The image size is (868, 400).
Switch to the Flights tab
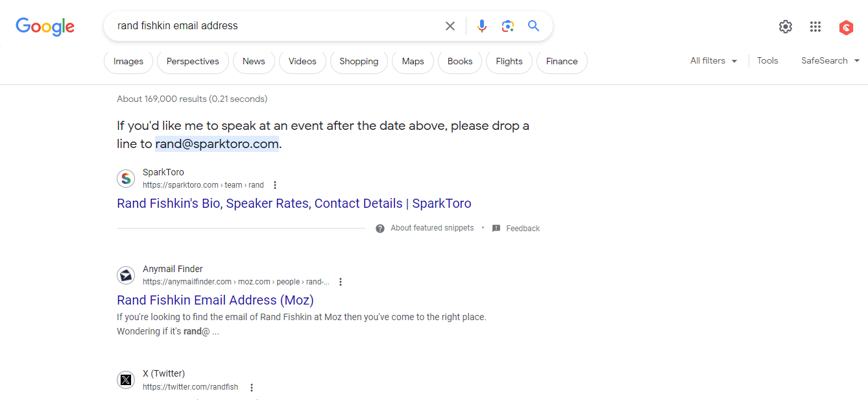click(x=509, y=62)
